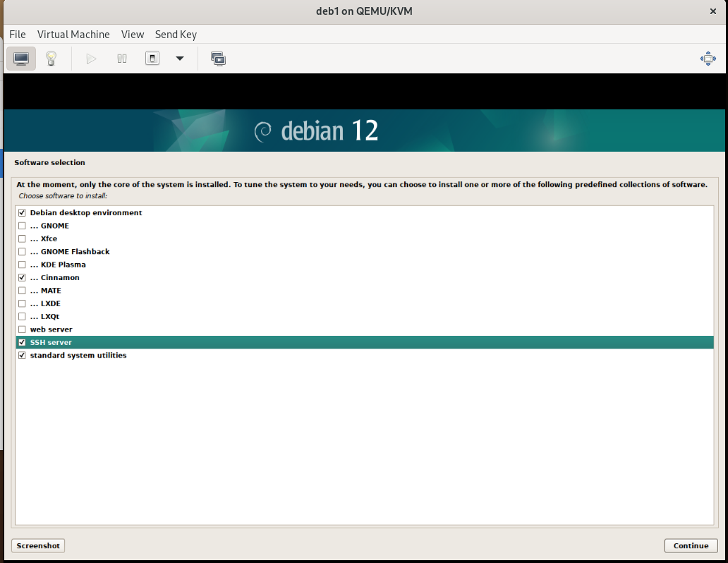The height and width of the screenshot is (563, 728).
Task: Open the Virtual Machine menu
Action: pyautogui.click(x=73, y=35)
